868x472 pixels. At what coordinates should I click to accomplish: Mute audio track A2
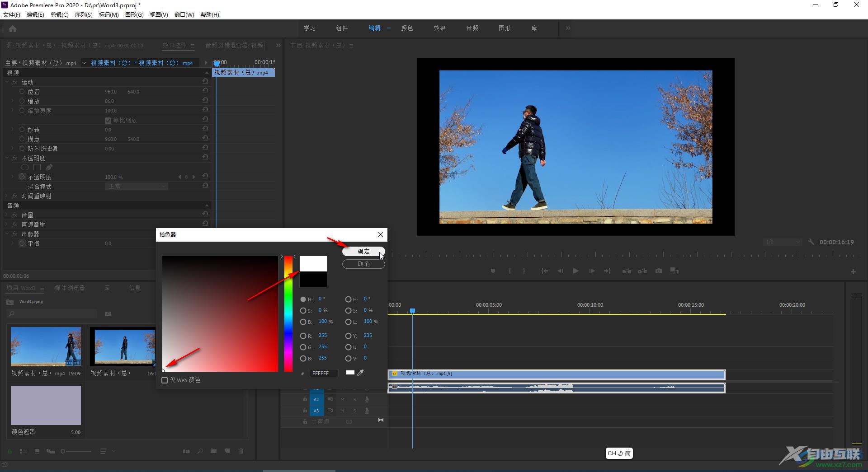(342, 399)
